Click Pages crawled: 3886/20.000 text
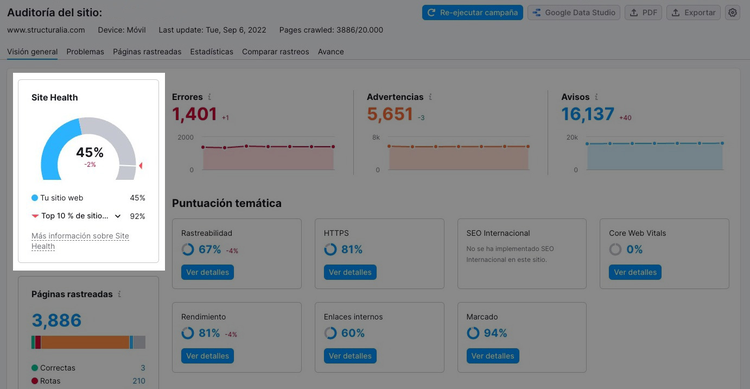The width and height of the screenshot is (750, 389). pyautogui.click(x=331, y=30)
